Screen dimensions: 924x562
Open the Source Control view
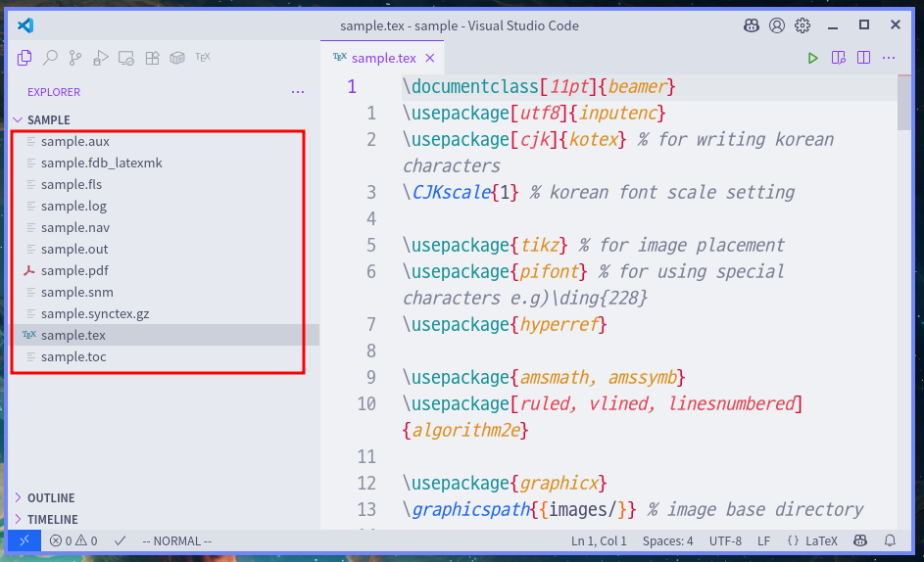(75, 58)
